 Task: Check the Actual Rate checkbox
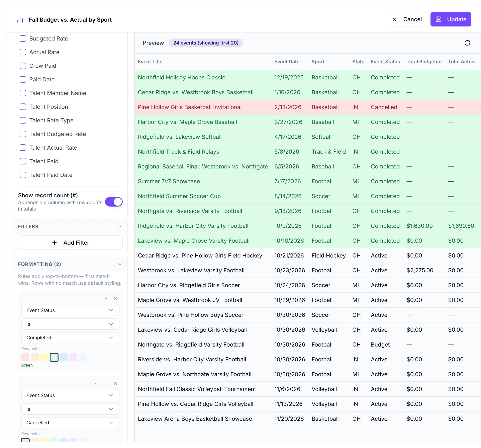tap(23, 52)
